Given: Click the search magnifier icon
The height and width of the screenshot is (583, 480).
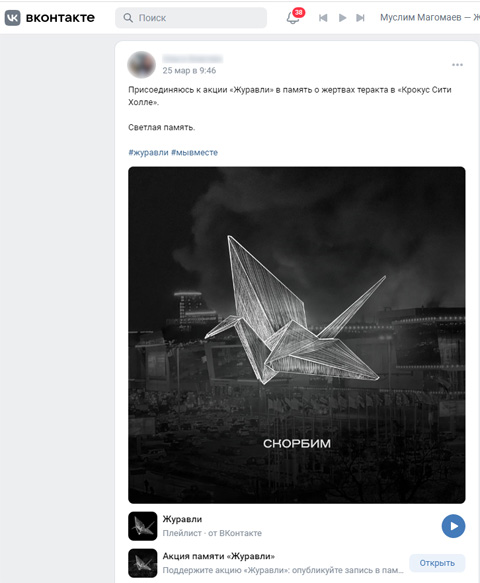Looking at the screenshot, I should click(x=128, y=18).
